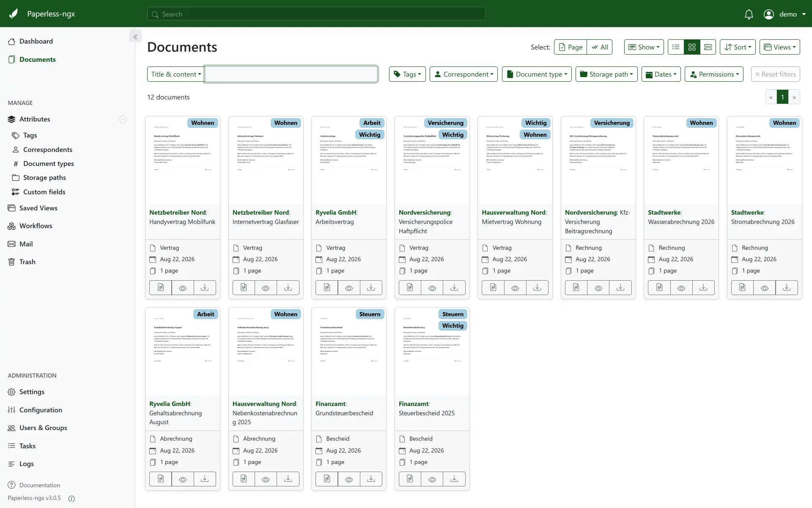Switch to list table view
The image size is (812, 508).
click(x=676, y=47)
